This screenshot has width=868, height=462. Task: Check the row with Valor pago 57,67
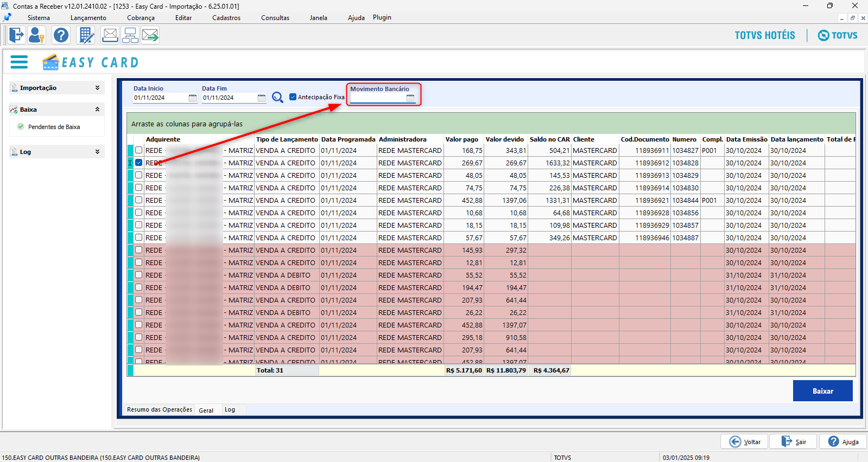point(139,238)
